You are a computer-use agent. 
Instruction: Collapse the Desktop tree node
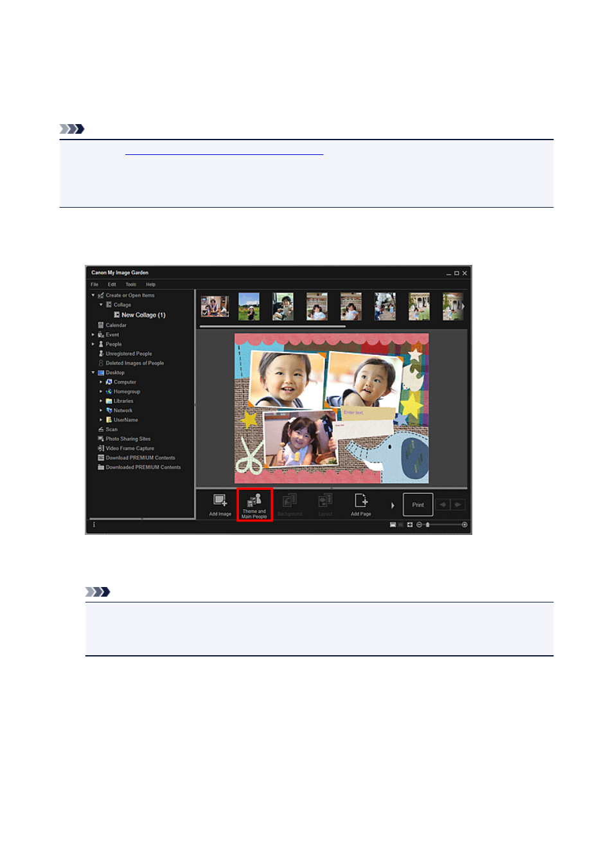coord(93,372)
